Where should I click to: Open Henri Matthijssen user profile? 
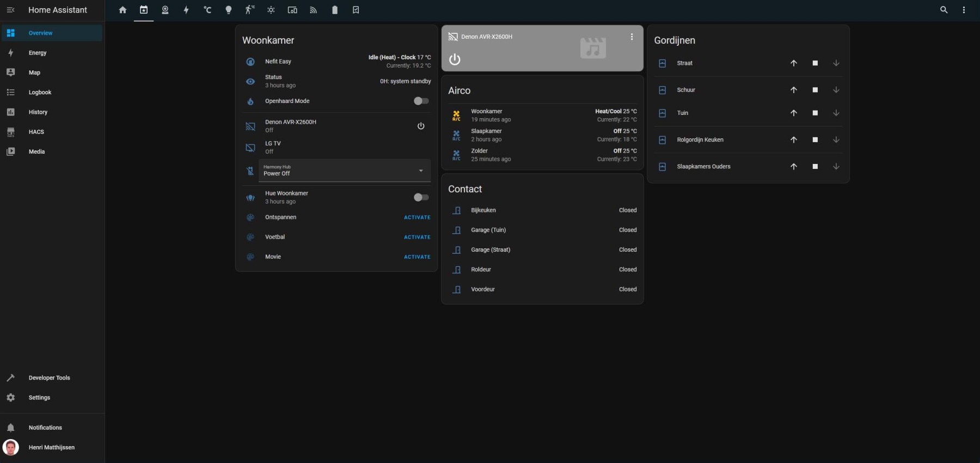coord(52,447)
